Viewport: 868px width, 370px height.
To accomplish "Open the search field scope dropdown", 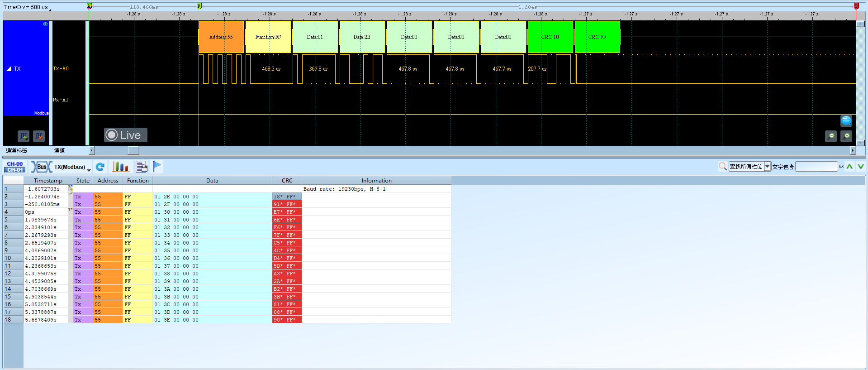I will (768, 167).
